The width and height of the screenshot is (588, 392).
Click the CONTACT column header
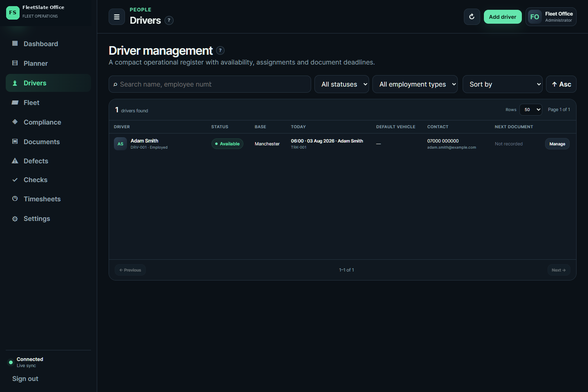(438, 127)
